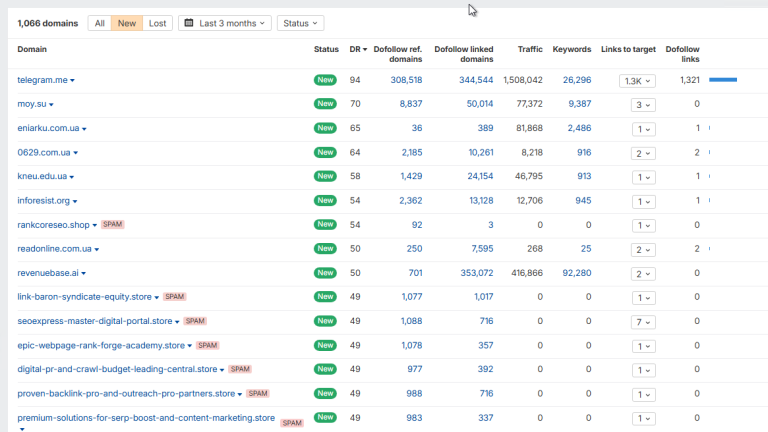Click 92,280 keywords for revenuebase.ai

(577, 273)
